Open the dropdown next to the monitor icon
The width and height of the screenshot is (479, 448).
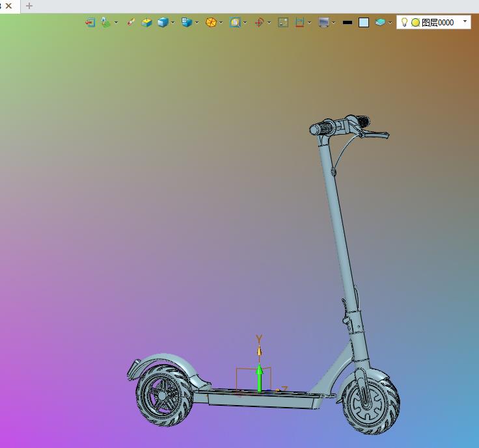pyautogui.click(x=334, y=23)
